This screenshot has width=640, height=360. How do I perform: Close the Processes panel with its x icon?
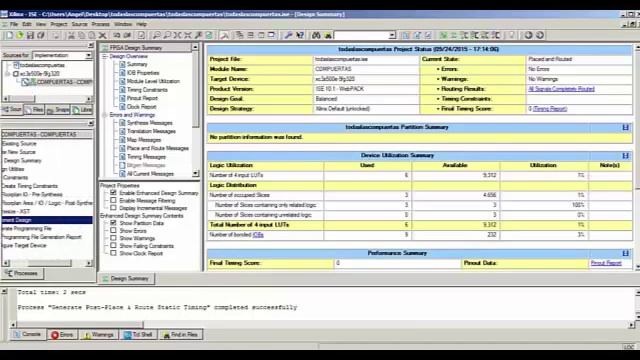(x=91, y=123)
